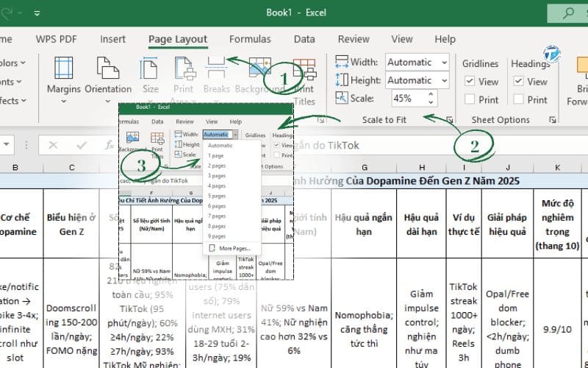This screenshot has width=588, height=368.
Task: Click the Insert Function fx button
Action: click(109, 145)
